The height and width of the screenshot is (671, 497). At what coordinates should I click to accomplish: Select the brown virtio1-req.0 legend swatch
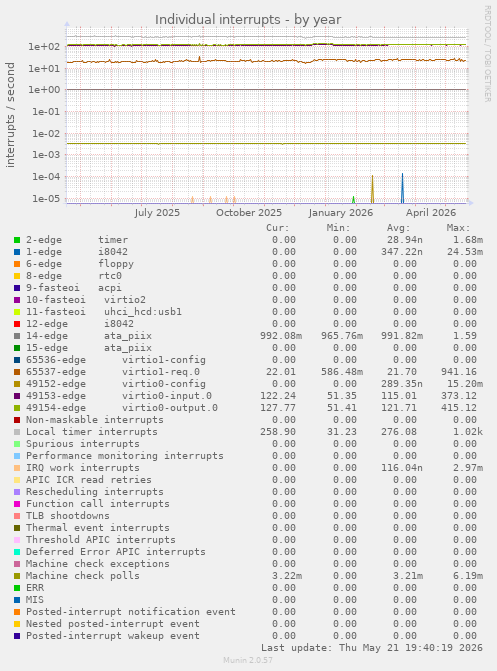[x=17, y=372]
